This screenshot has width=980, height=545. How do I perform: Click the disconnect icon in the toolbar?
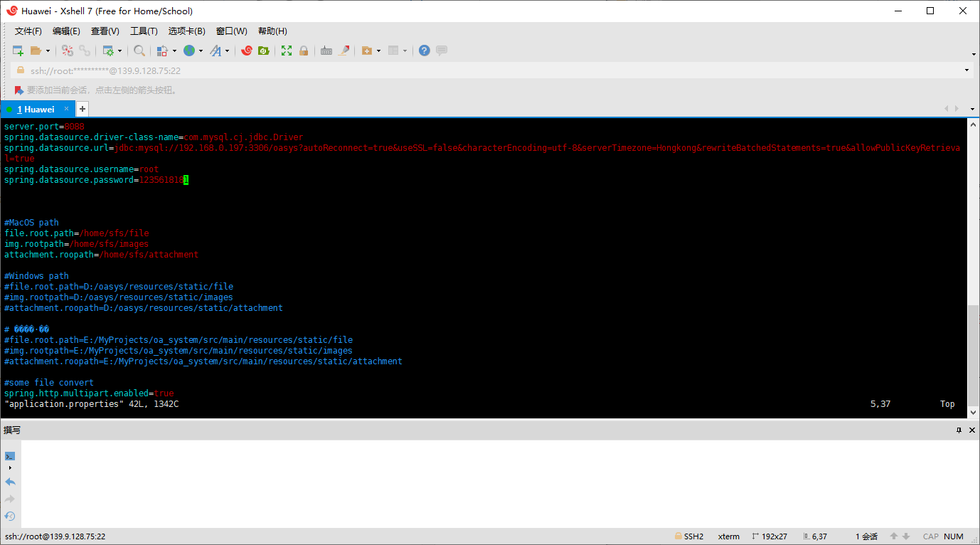coord(68,51)
